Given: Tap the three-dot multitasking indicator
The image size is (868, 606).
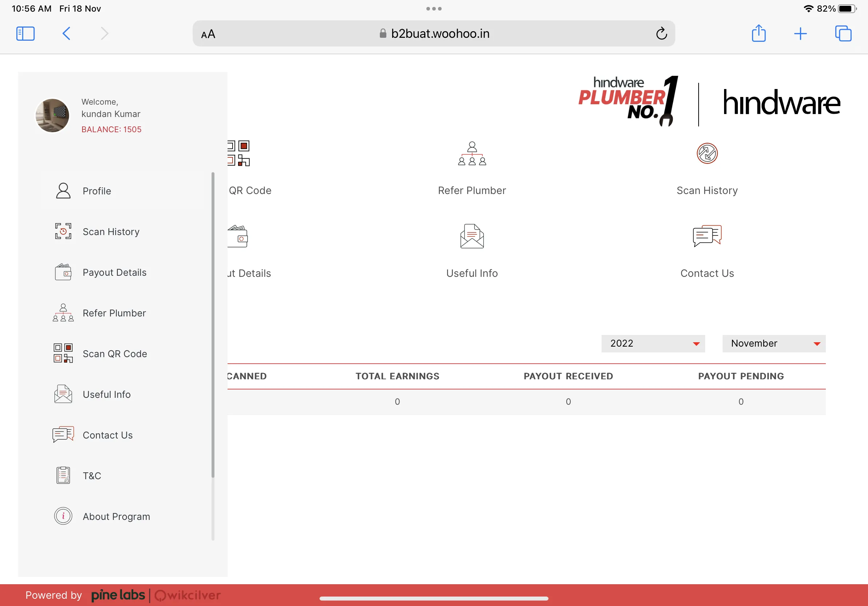Looking at the screenshot, I should pyautogui.click(x=434, y=9).
